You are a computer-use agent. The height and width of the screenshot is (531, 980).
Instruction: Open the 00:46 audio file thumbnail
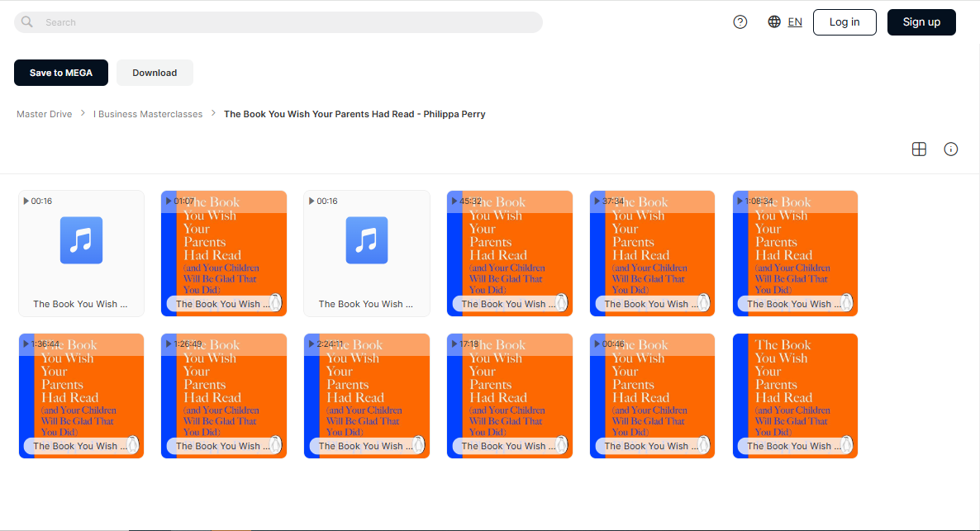coord(652,396)
